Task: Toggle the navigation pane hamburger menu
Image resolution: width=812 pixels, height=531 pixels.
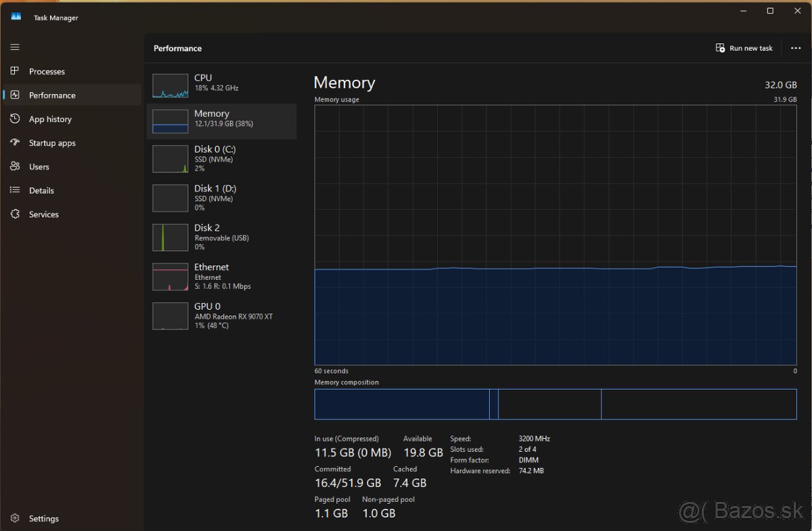Action: click(15, 47)
